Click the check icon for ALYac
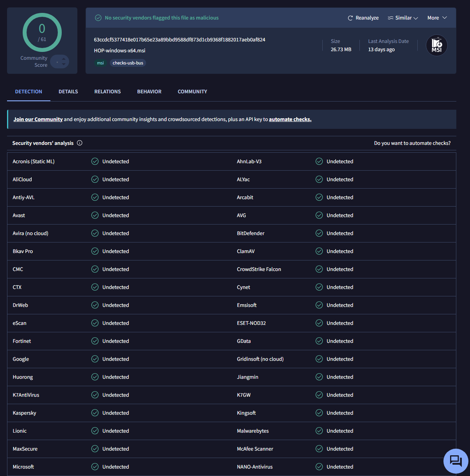The width and height of the screenshot is (470, 476). [319, 179]
